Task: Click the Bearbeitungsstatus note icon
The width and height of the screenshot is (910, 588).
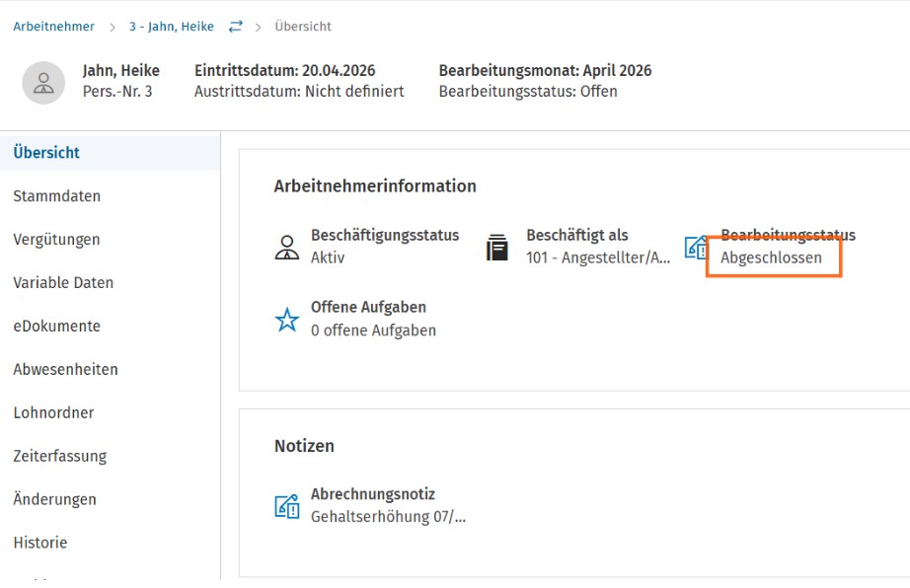Action: [696, 248]
